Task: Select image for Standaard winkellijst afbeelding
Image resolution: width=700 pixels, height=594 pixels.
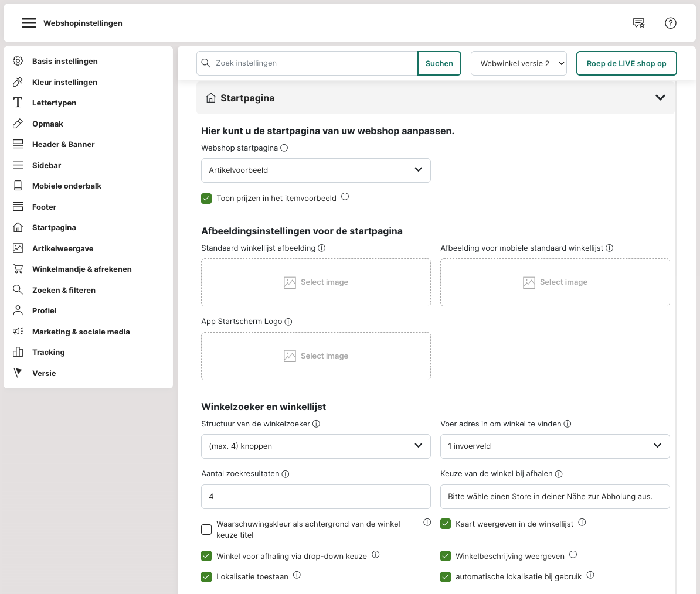Action: pos(315,282)
